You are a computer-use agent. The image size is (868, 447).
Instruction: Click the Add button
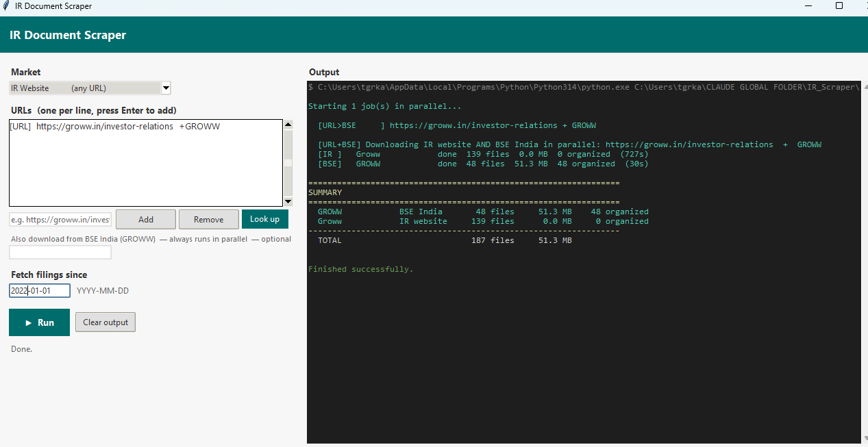(x=146, y=219)
